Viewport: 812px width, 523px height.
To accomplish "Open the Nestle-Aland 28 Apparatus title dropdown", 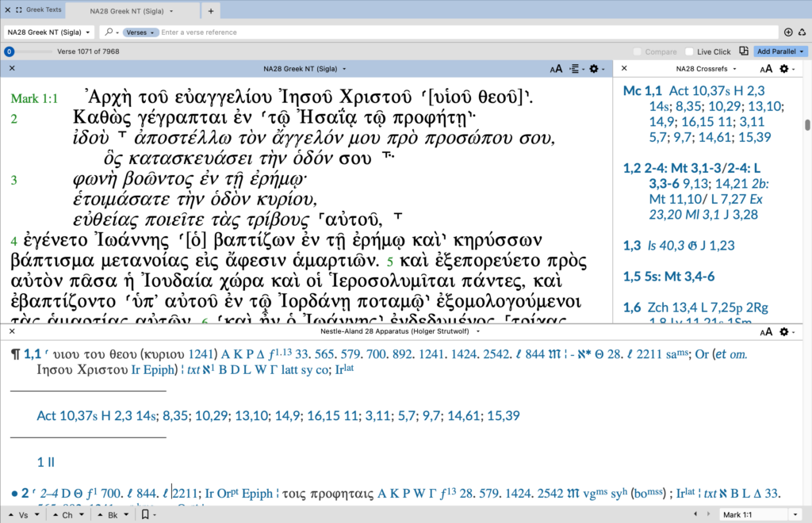I will [478, 331].
